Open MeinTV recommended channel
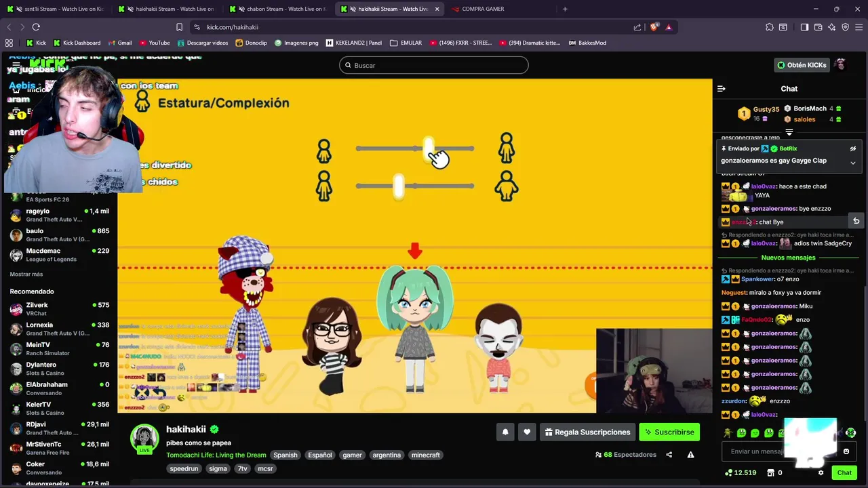 (59, 348)
